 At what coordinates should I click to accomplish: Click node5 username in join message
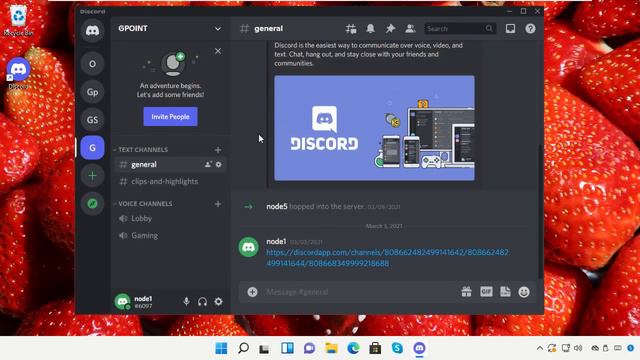[x=277, y=207]
